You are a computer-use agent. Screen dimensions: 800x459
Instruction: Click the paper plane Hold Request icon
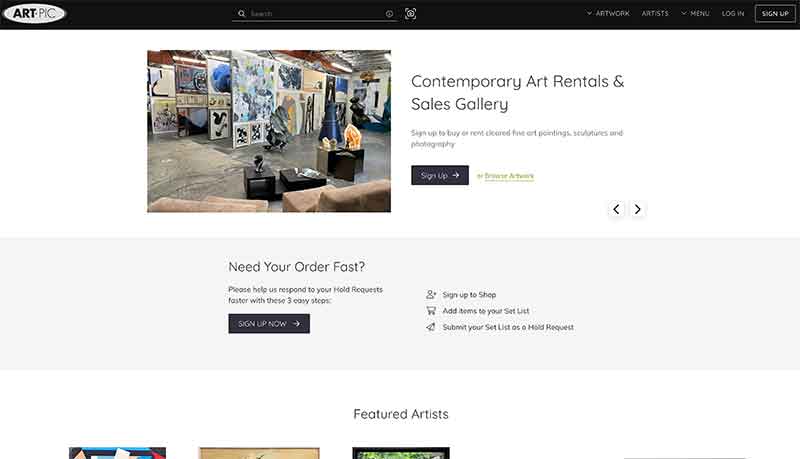[431, 327]
